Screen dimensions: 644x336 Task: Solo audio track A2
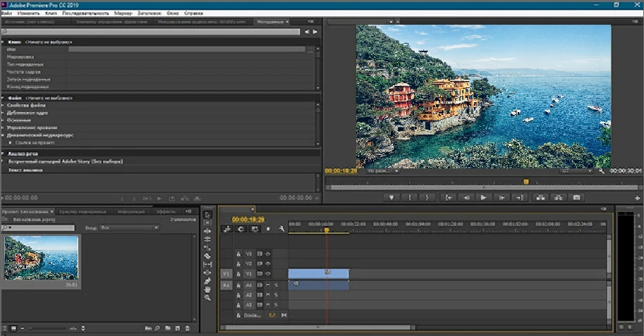(276, 294)
